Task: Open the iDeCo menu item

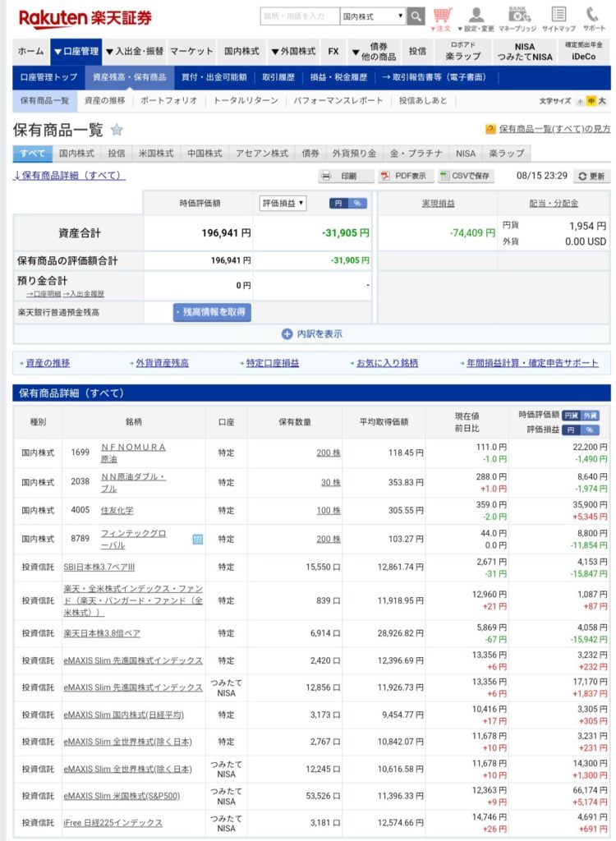Action: tap(583, 52)
